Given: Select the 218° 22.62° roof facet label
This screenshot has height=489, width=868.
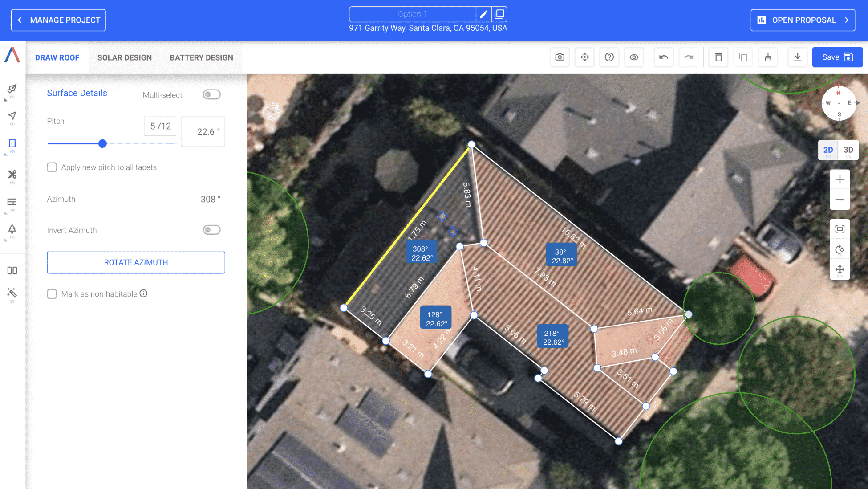Looking at the screenshot, I should [553, 337].
